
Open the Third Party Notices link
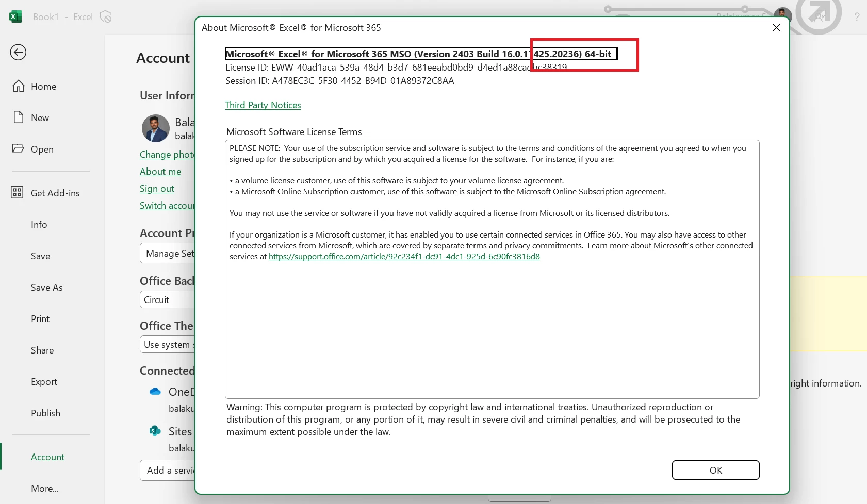click(x=263, y=105)
